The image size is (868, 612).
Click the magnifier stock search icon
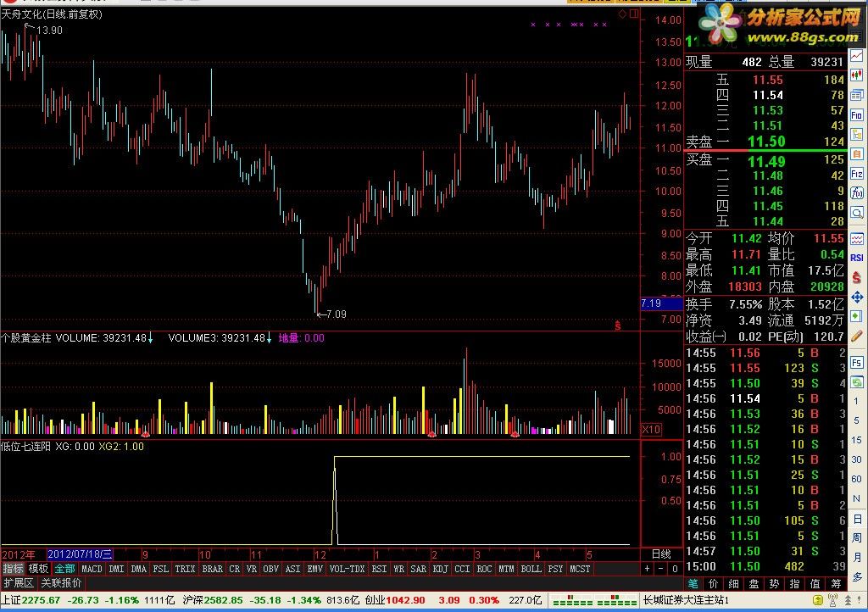point(856,213)
